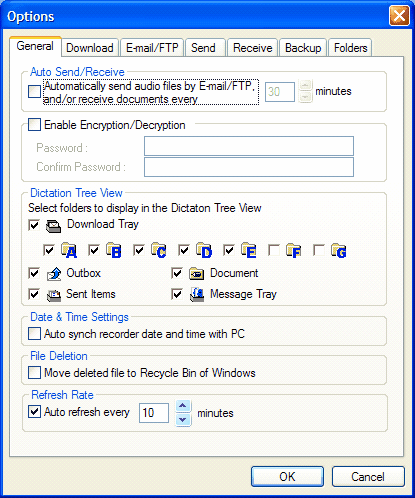Click the Cancel button
Image resolution: width=415 pixels, height=498 pixels.
(x=368, y=476)
